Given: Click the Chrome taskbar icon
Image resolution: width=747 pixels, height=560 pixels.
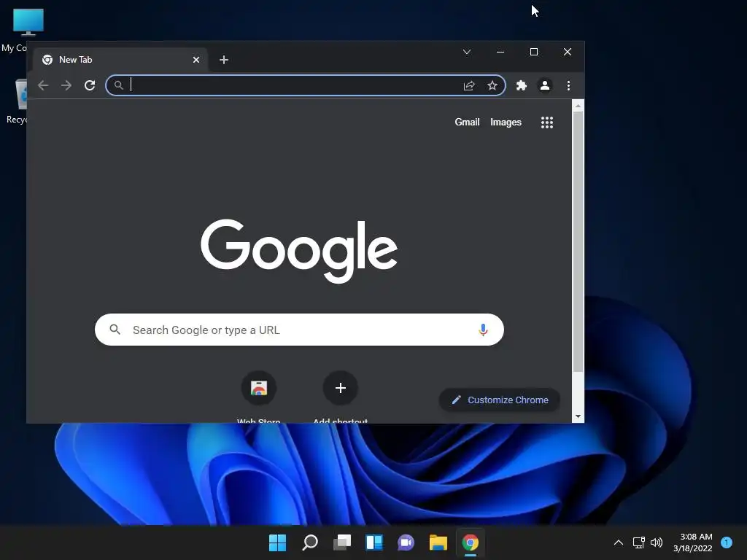Looking at the screenshot, I should coord(471,542).
